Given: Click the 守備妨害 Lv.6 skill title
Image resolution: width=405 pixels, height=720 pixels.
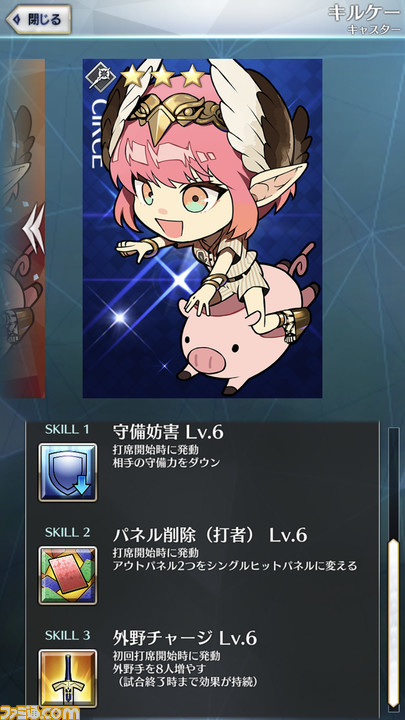Looking at the screenshot, I should 168,432.
